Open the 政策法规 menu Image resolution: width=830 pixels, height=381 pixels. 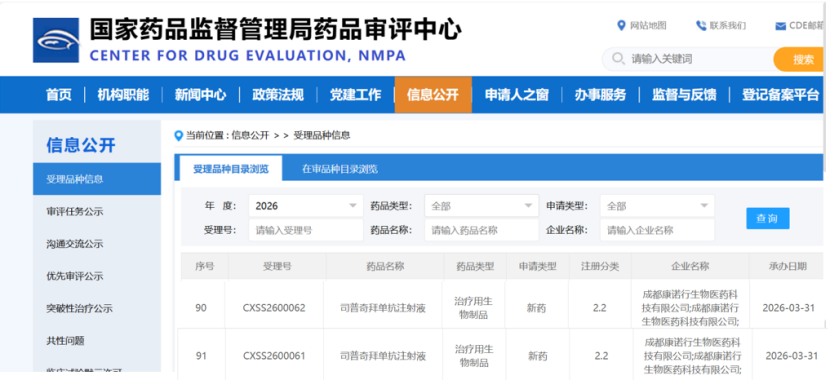(x=278, y=95)
